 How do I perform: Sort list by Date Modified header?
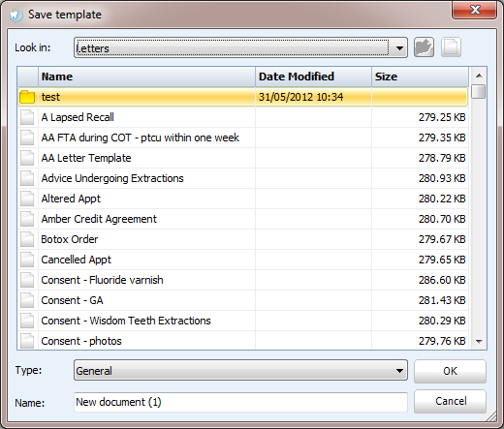click(x=313, y=77)
